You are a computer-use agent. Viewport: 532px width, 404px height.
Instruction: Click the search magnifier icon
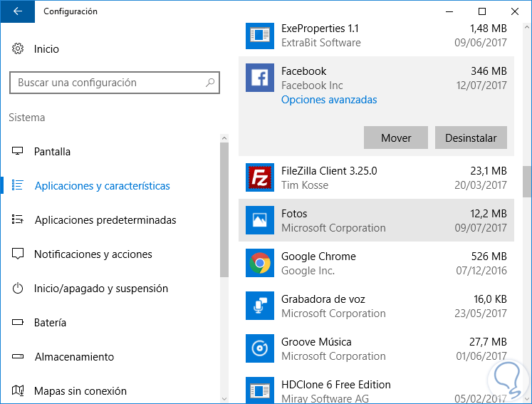click(x=210, y=83)
